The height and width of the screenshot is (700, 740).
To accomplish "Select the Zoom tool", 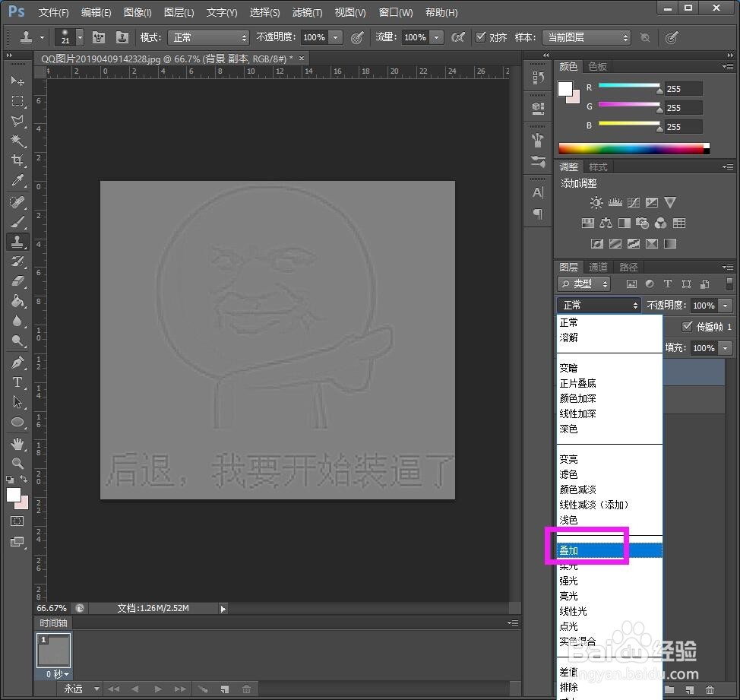I will point(17,463).
